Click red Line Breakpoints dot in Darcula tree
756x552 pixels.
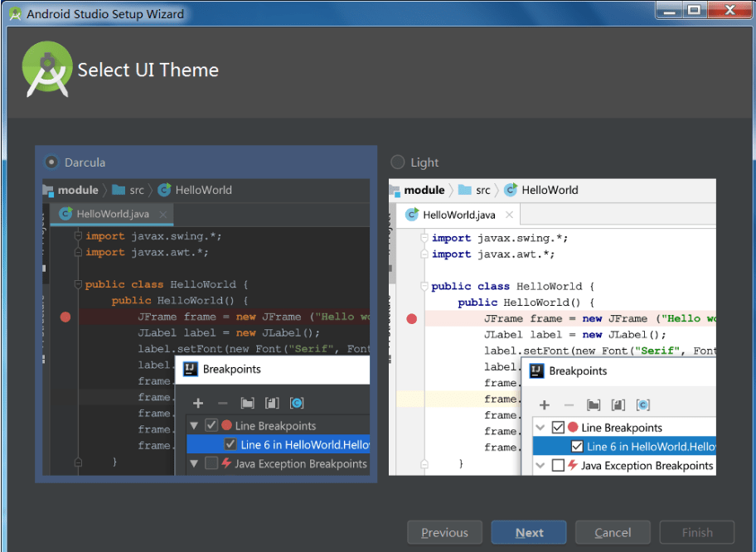click(x=226, y=425)
